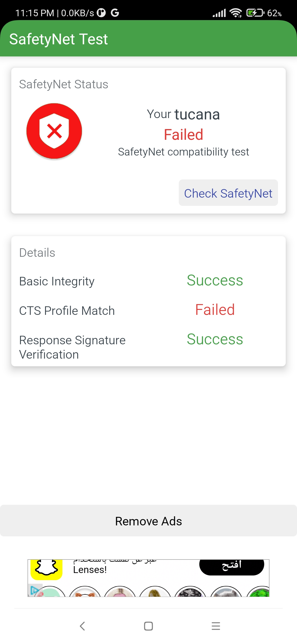Tap the black open button in ad
Screen dimensions: 297x644
232,566
